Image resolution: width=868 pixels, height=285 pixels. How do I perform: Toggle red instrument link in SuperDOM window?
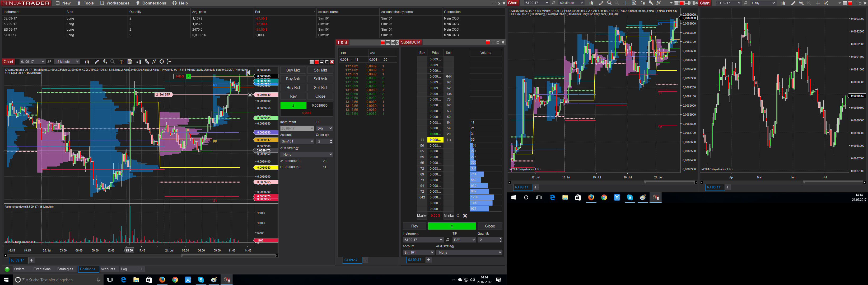click(488, 42)
